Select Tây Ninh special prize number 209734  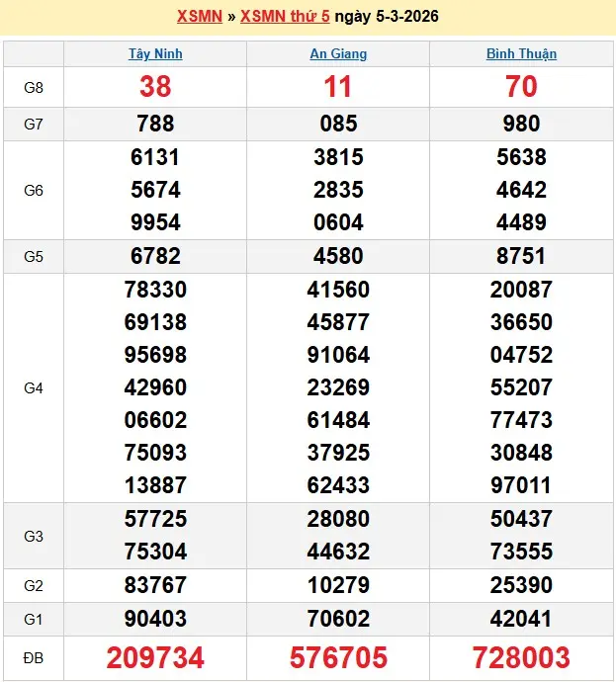[155, 658]
